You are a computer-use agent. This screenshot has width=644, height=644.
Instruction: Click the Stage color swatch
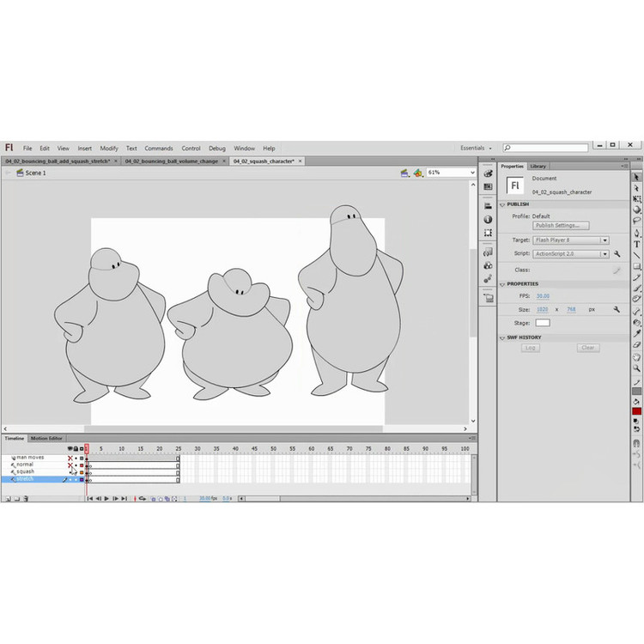tap(543, 323)
